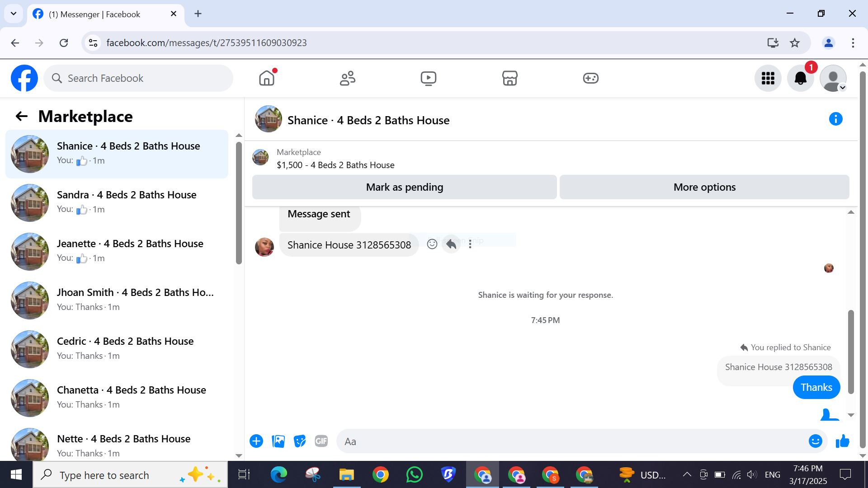Go back with the browser back arrow
This screenshot has height=488, width=868.
15,43
